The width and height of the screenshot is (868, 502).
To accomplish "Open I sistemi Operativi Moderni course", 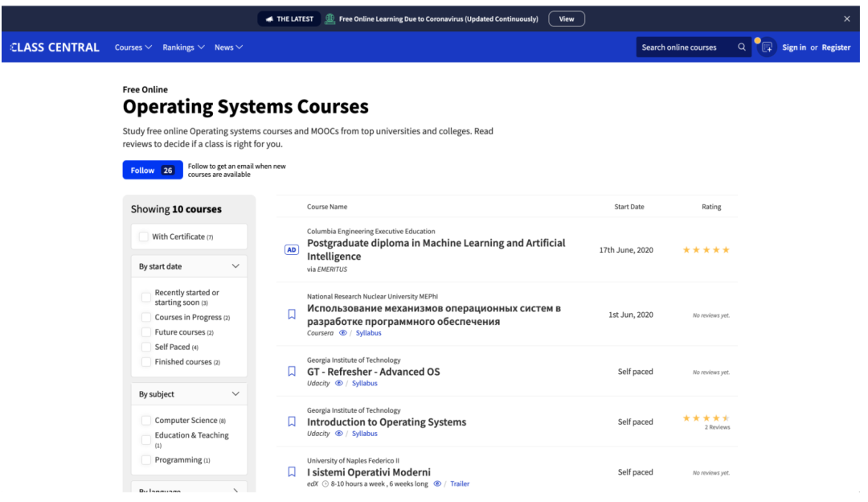I will coord(369,472).
